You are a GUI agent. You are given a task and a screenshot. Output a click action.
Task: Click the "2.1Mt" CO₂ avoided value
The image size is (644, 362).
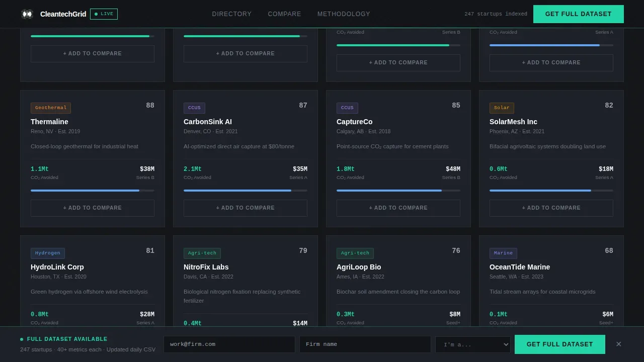point(192,169)
